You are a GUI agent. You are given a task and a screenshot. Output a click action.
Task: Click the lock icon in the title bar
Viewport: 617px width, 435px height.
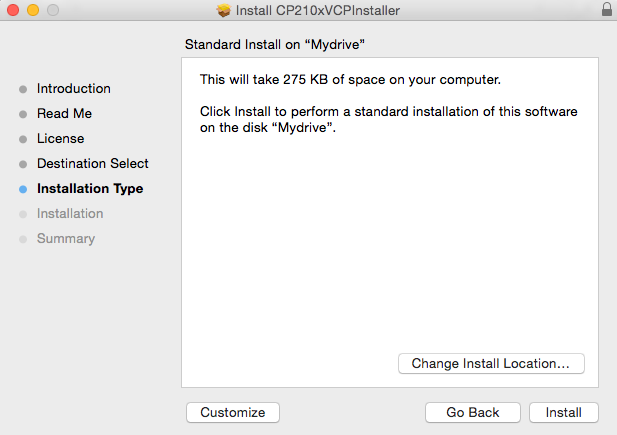pyautogui.click(x=607, y=10)
